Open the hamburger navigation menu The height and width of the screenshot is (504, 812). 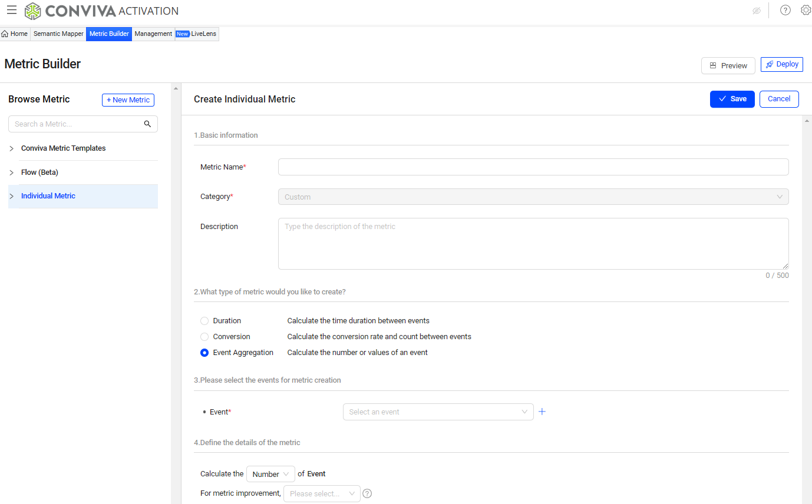(12, 10)
